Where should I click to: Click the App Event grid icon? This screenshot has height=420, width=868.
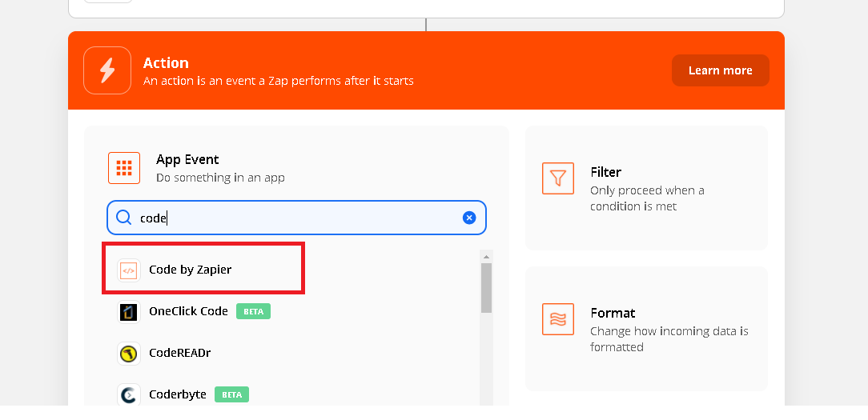click(x=124, y=168)
